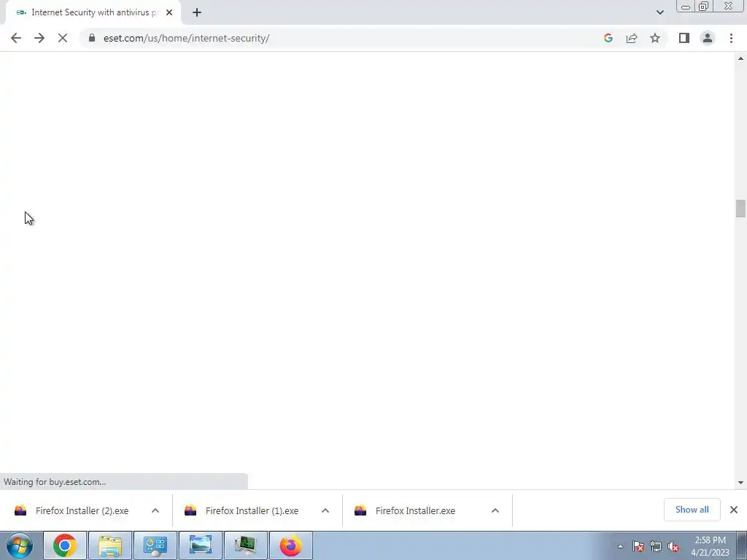747x560 pixels.
Task: Open the tab search dropdown arrow
Action: 659,12
